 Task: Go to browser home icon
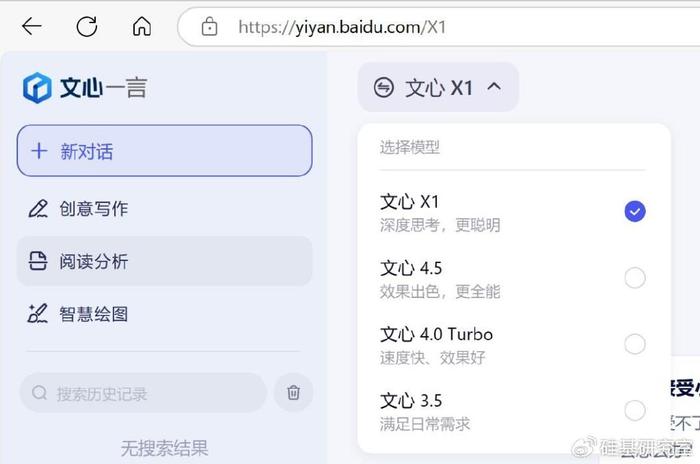(x=142, y=26)
